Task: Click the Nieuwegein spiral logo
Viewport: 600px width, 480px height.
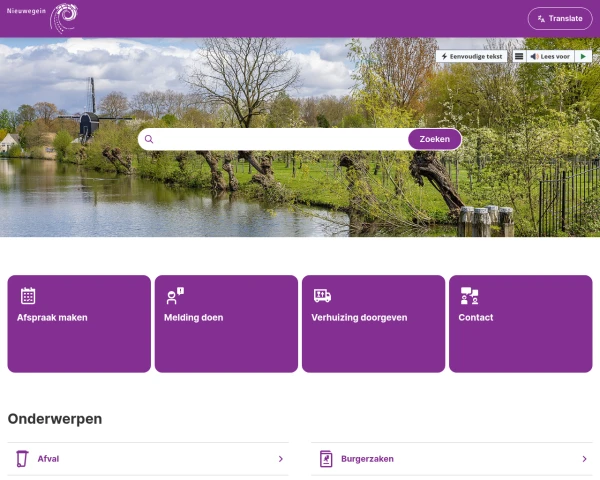Action: pos(42,18)
